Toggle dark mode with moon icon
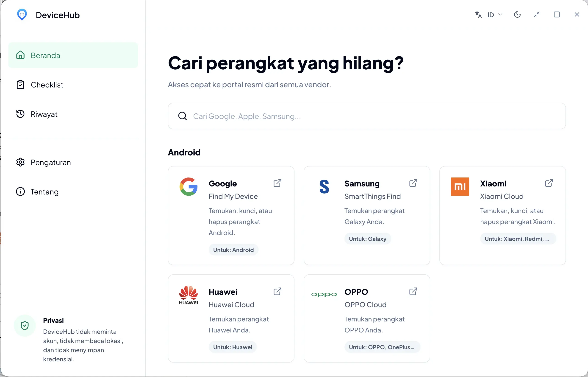This screenshot has height=377, width=588. [517, 15]
